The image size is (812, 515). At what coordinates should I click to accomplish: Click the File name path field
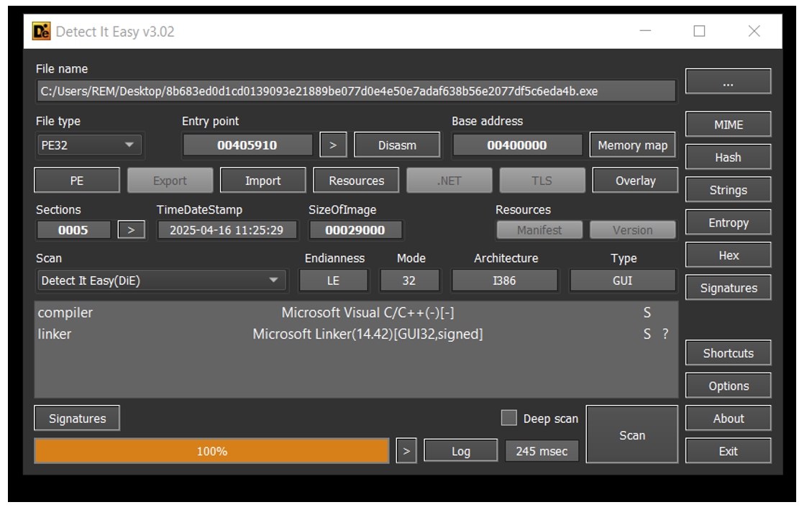click(356, 91)
